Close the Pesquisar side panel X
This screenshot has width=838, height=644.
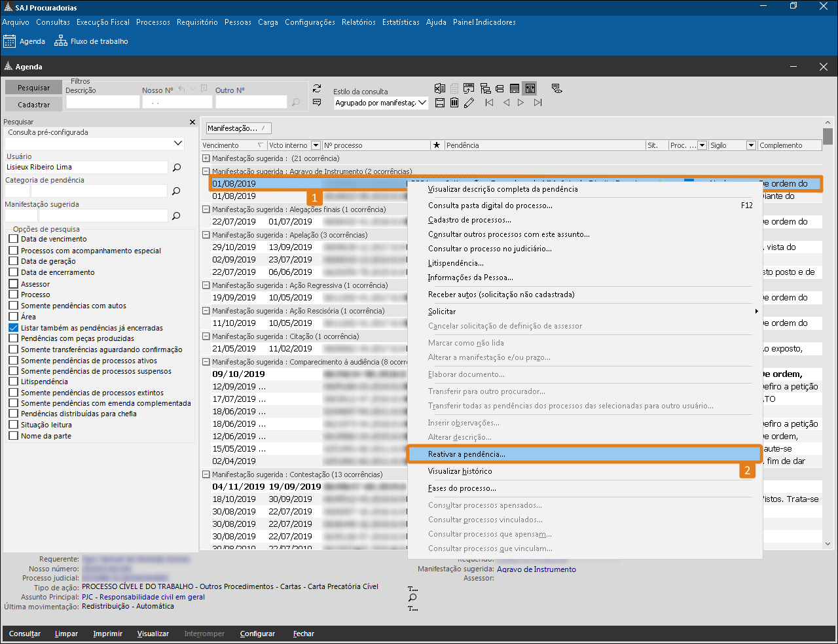coord(192,122)
